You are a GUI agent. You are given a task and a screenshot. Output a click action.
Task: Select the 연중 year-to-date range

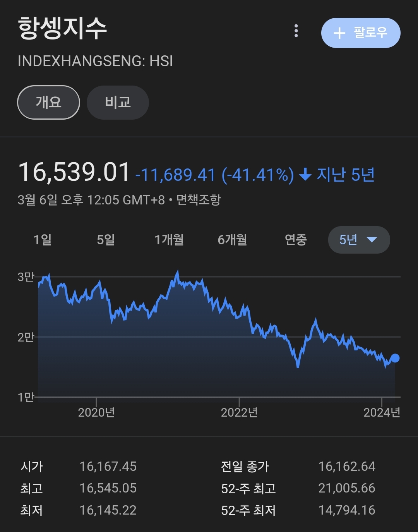[296, 240]
